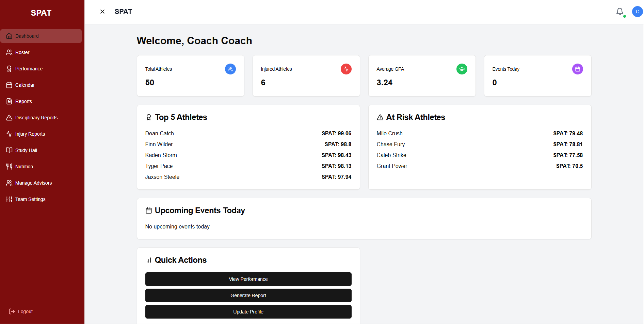Click the Generate Report button
This screenshot has height=324, width=644.
(248, 295)
